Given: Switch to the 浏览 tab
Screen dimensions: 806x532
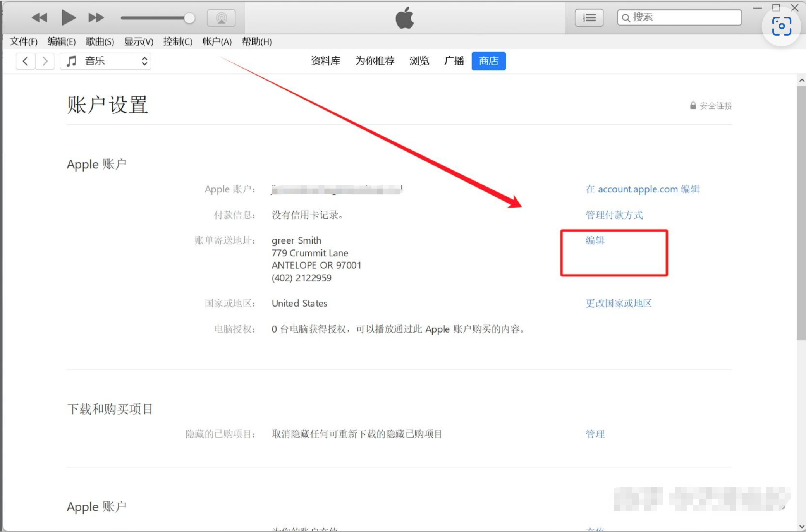Looking at the screenshot, I should point(419,61).
